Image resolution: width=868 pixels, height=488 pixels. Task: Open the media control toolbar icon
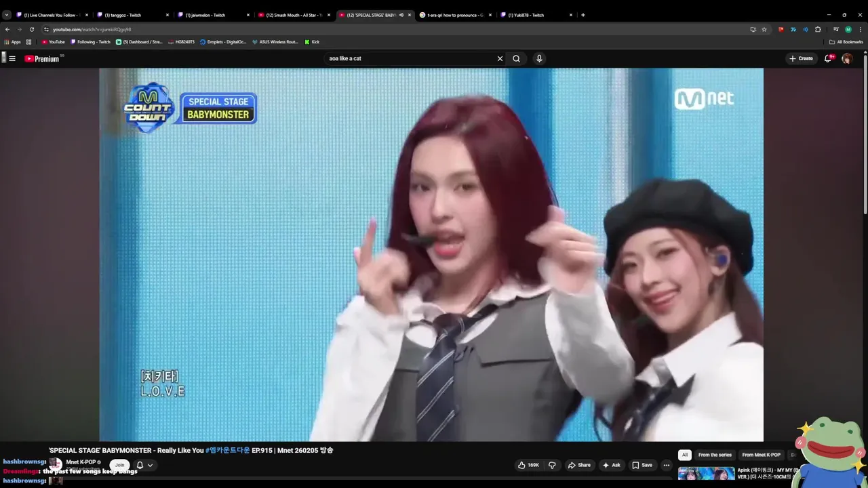point(836,29)
